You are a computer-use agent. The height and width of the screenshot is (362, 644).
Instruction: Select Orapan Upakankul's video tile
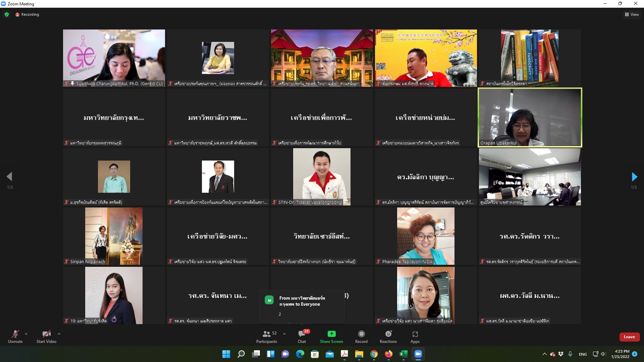pos(530,118)
